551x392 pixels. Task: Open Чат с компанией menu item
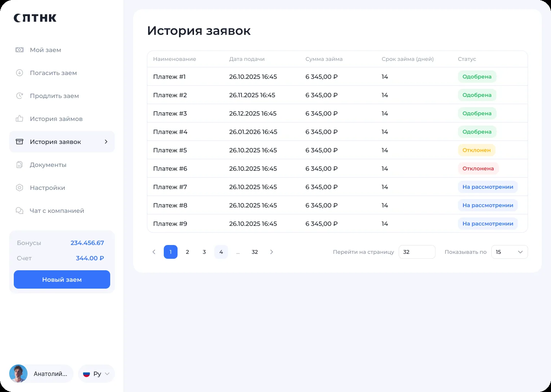62,211
